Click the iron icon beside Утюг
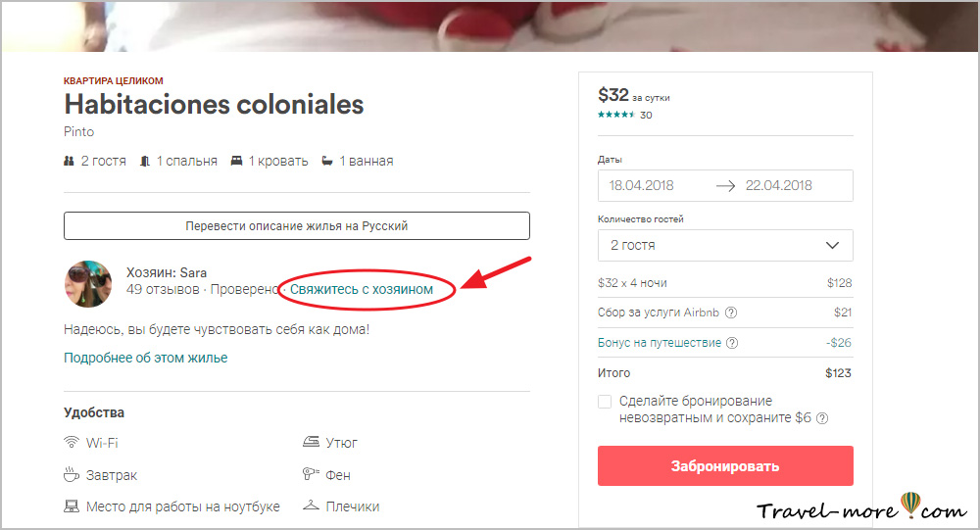The image size is (980, 530). [x=311, y=443]
